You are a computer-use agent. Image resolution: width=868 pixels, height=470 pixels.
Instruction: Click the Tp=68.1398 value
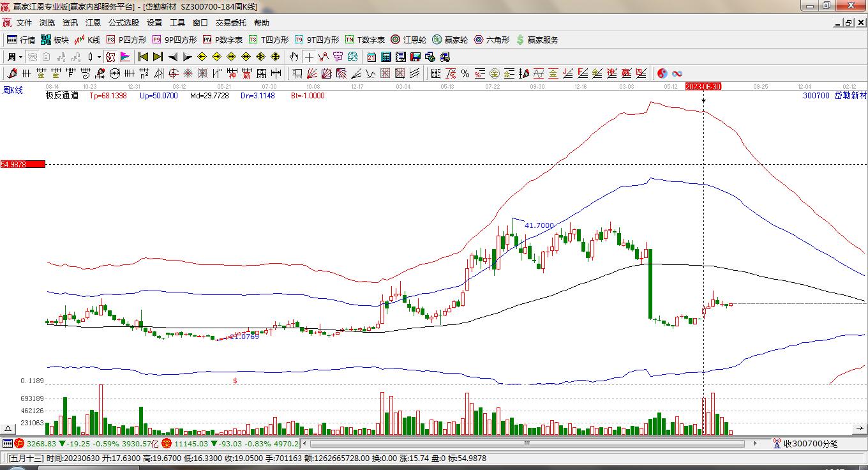108,96
